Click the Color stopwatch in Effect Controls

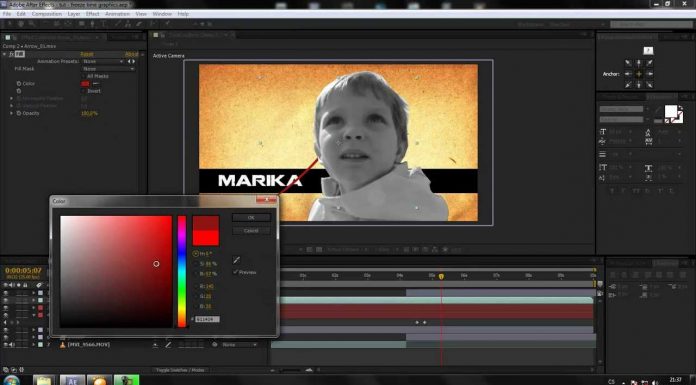click(x=19, y=83)
